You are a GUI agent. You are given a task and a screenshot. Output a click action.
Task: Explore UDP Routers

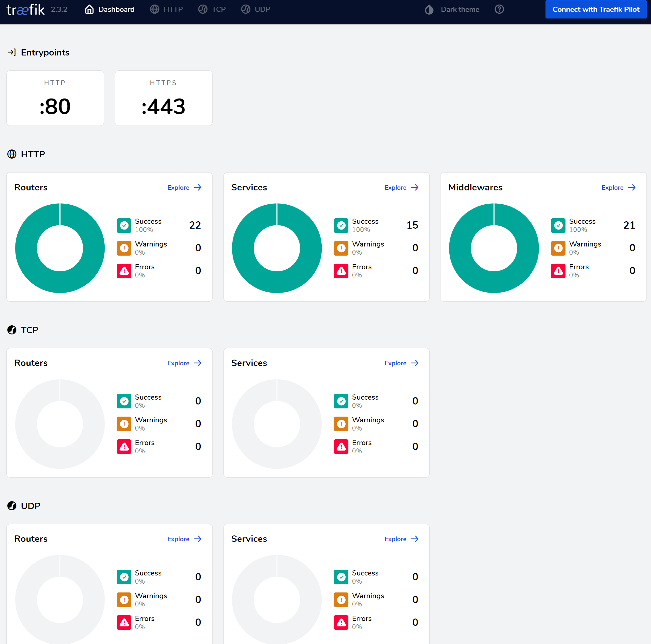click(x=184, y=539)
